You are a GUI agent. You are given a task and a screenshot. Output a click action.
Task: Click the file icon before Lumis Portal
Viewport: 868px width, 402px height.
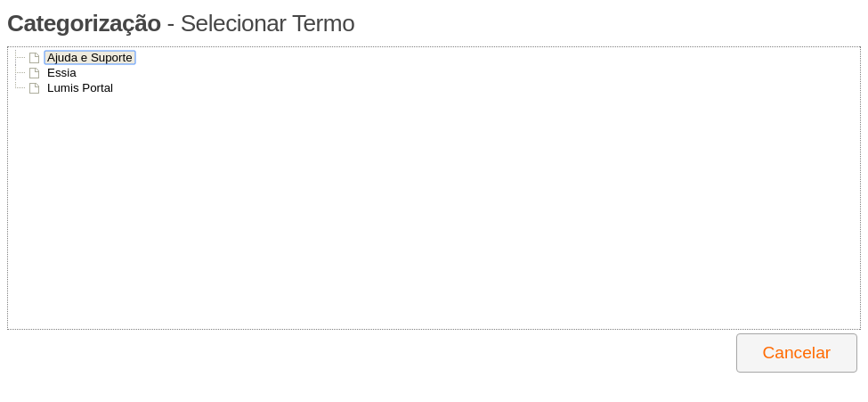point(35,88)
